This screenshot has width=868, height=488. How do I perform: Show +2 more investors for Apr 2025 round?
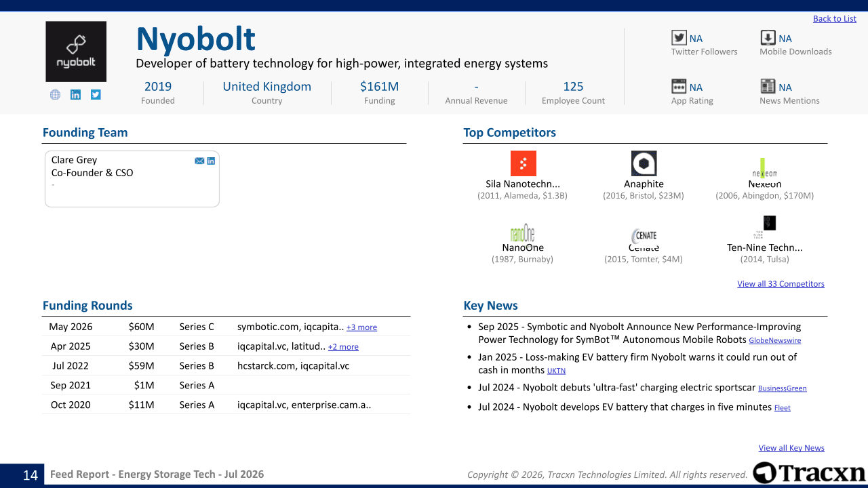(x=343, y=347)
